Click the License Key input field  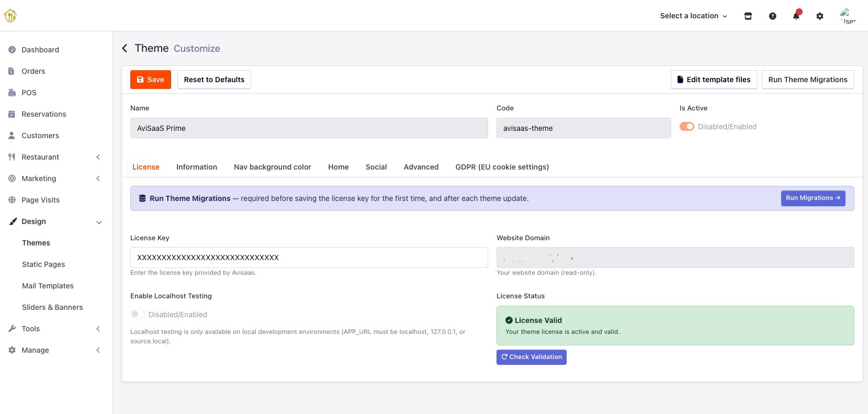tap(309, 258)
